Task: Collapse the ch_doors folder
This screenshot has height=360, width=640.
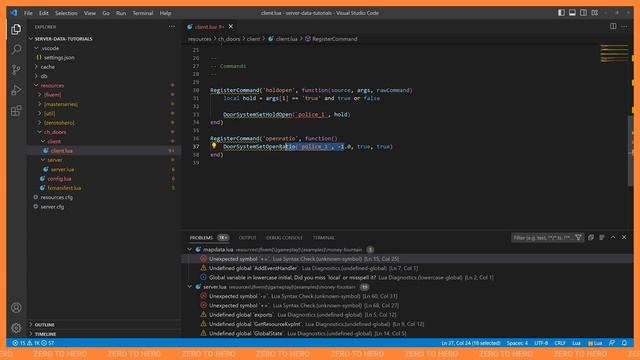Action: tap(55, 132)
